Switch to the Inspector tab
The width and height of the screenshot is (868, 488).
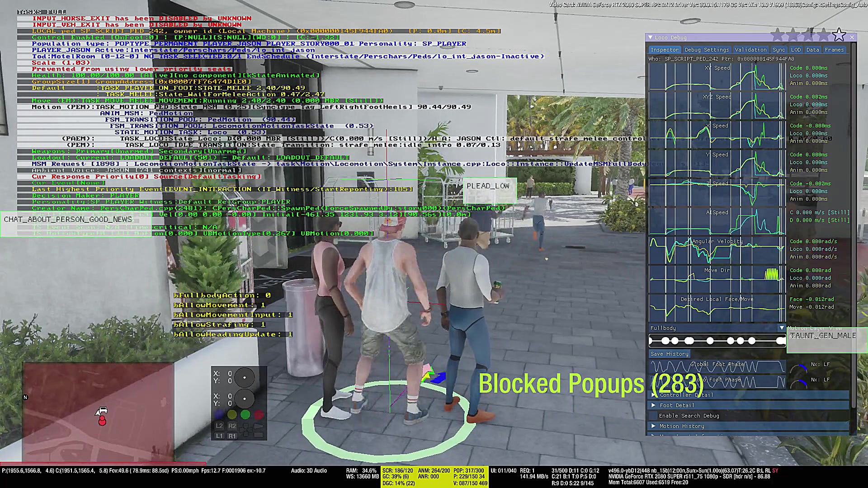point(665,50)
